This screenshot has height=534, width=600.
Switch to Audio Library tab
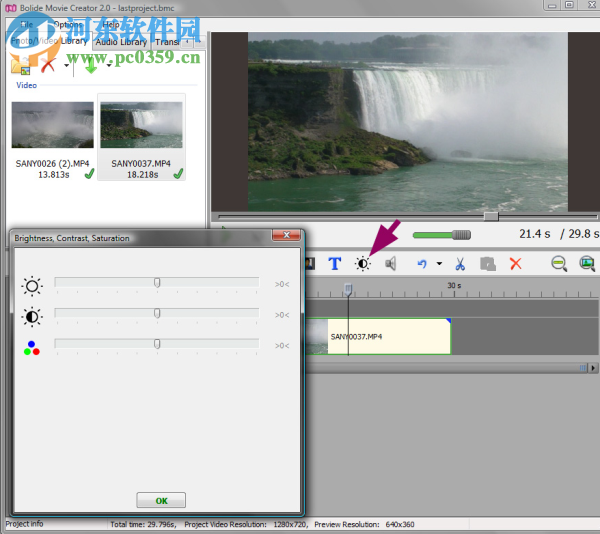click(x=121, y=42)
